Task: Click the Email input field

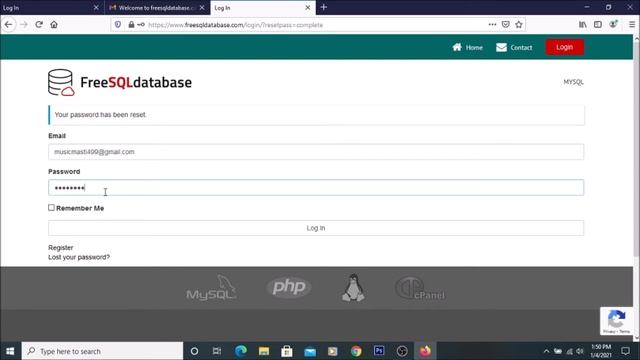Action: (316, 152)
